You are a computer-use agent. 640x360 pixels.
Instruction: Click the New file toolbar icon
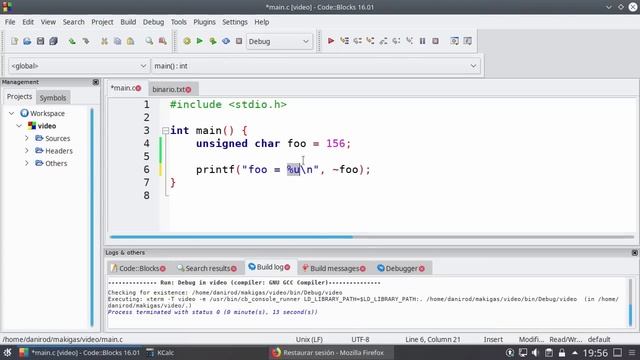(x=14, y=41)
